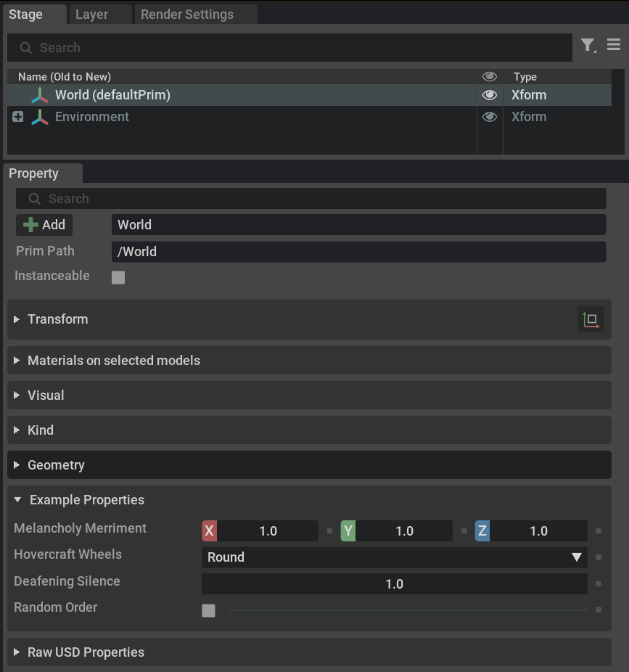Enable the Instanceable checkbox
This screenshot has height=672, width=629.
pyautogui.click(x=118, y=277)
